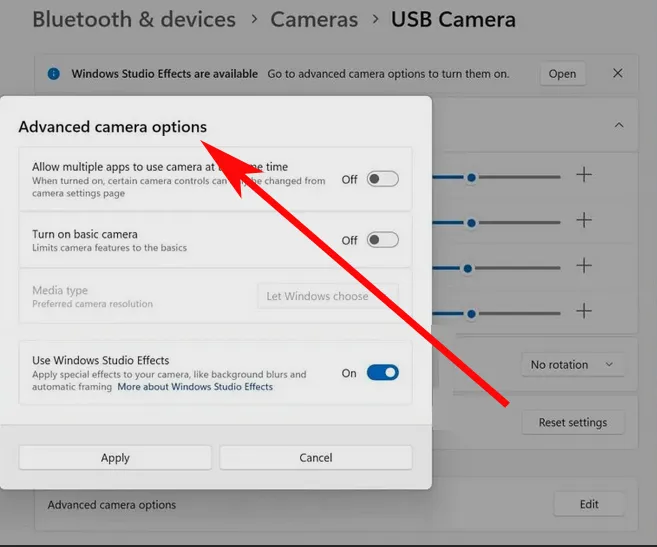This screenshot has height=547, width=657.
Task: Open the No rotation dropdown
Action: pos(572,365)
